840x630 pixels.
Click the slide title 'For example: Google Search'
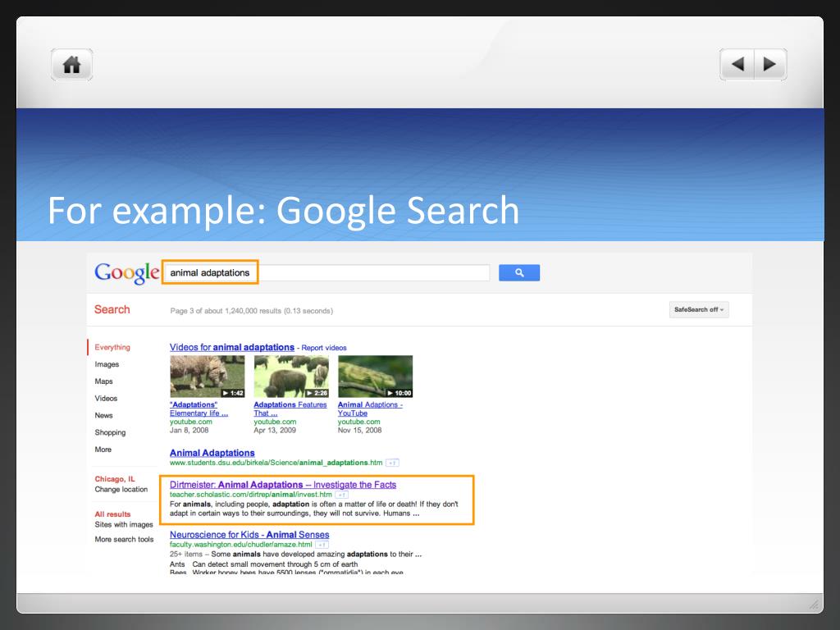[x=283, y=210]
